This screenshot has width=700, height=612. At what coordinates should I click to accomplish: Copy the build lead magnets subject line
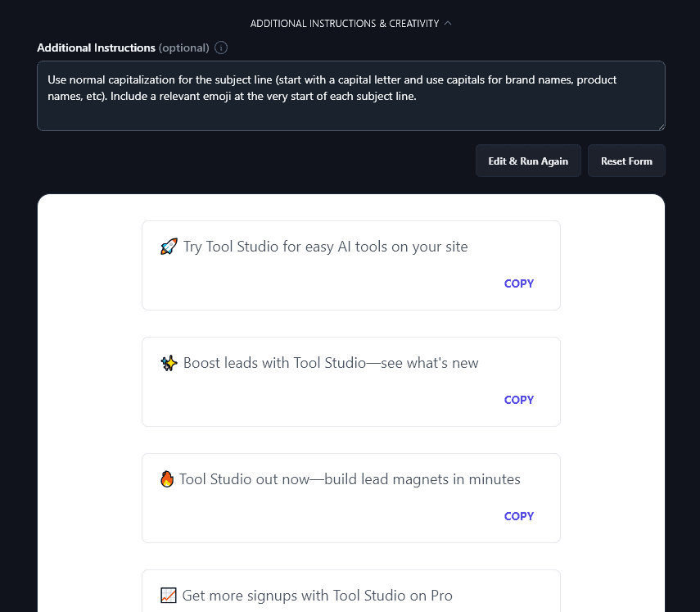[x=518, y=516]
